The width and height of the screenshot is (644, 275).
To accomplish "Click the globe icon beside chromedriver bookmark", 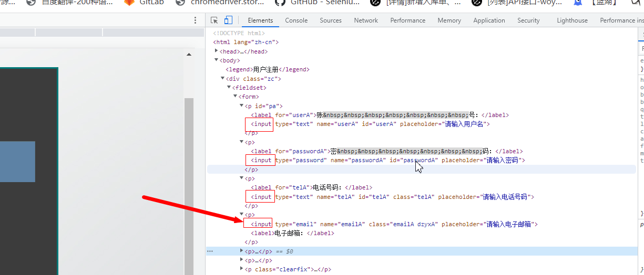I will point(181,3).
